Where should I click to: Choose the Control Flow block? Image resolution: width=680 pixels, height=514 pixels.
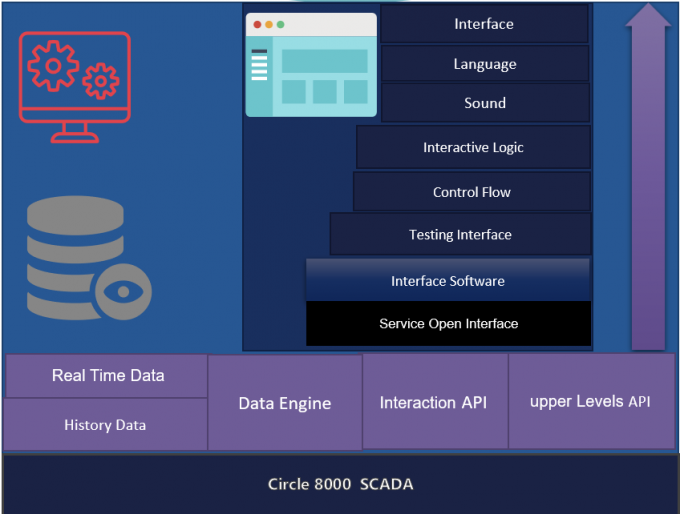click(471, 192)
